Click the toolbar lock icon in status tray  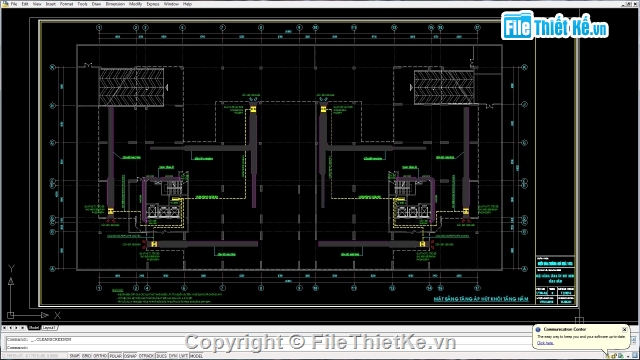click(x=614, y=356)
